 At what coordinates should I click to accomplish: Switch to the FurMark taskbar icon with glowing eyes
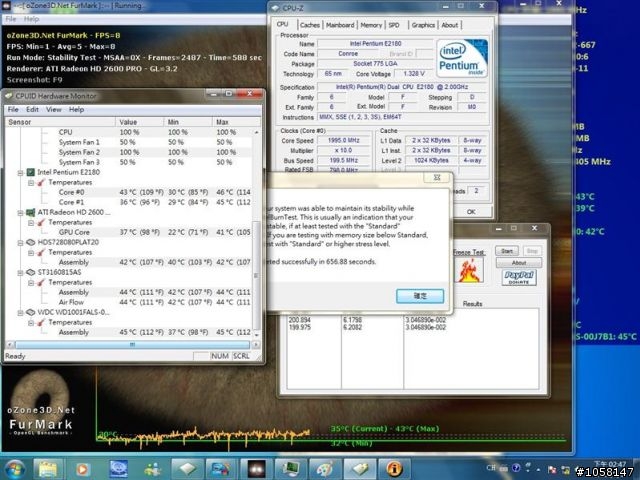coord(256,469)
